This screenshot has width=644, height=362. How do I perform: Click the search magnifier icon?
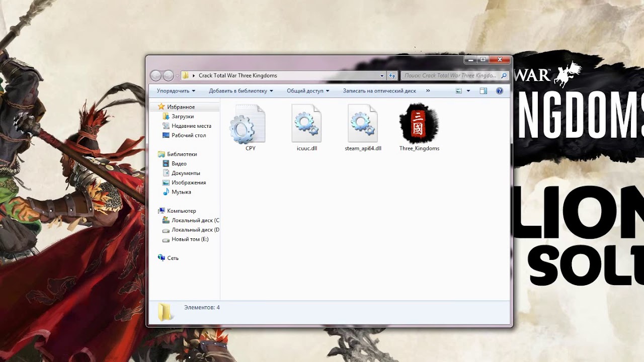click(x=504, y=75)
